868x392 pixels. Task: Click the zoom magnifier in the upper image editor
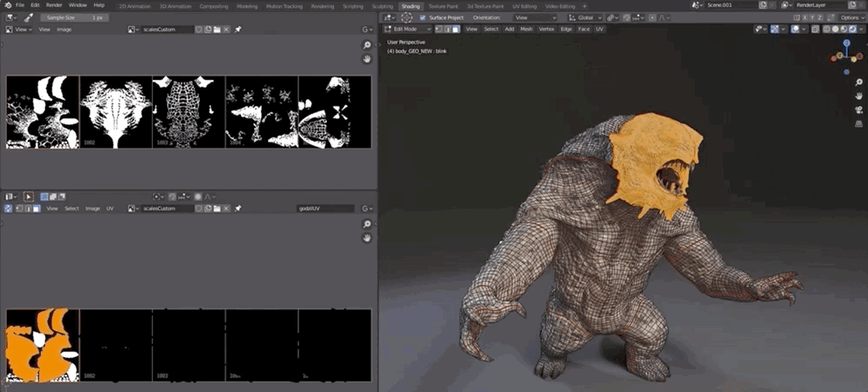(367, 45)
